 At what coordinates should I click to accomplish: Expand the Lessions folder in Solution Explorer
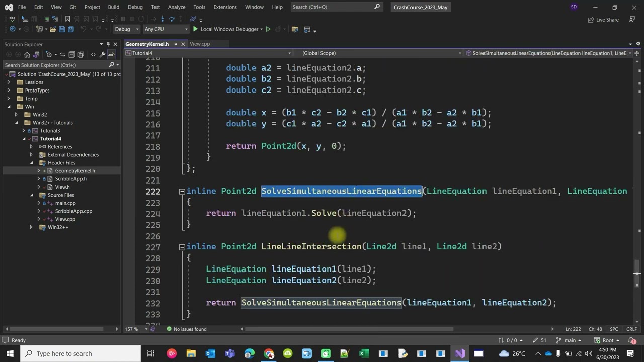(9, 82)
